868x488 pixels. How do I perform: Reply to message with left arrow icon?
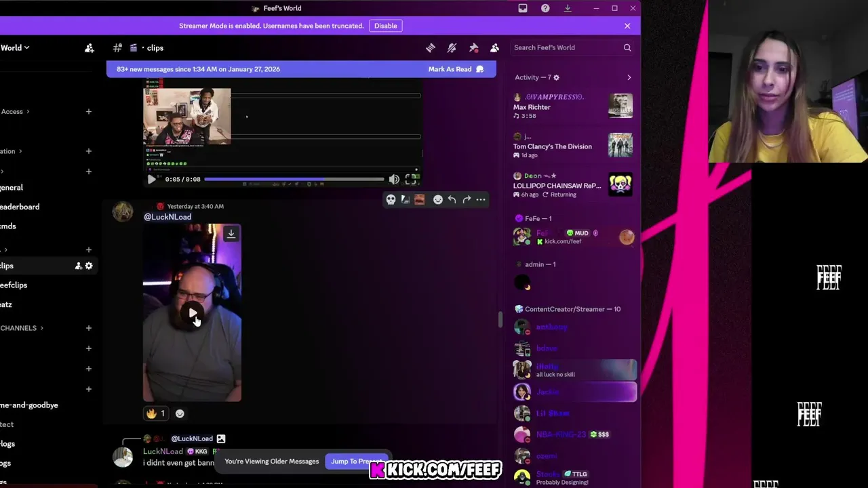click(x=452, y=199)
